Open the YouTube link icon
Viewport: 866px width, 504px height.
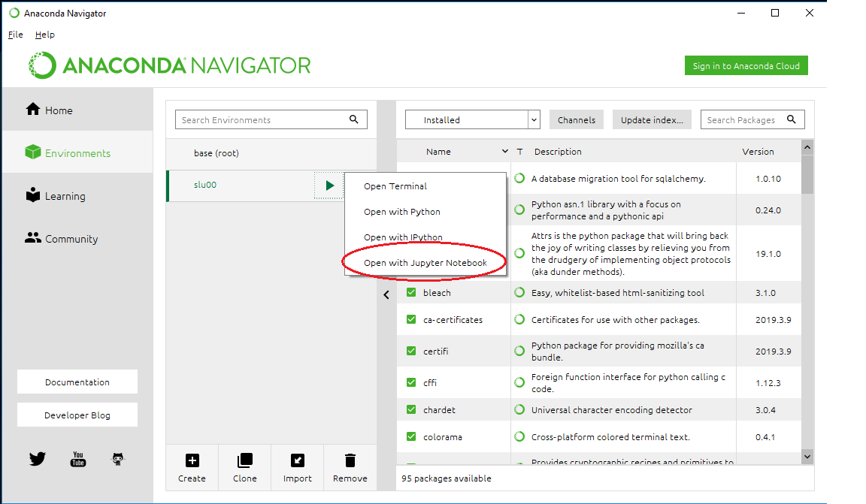pyautogui.click(x=78, y=459)
